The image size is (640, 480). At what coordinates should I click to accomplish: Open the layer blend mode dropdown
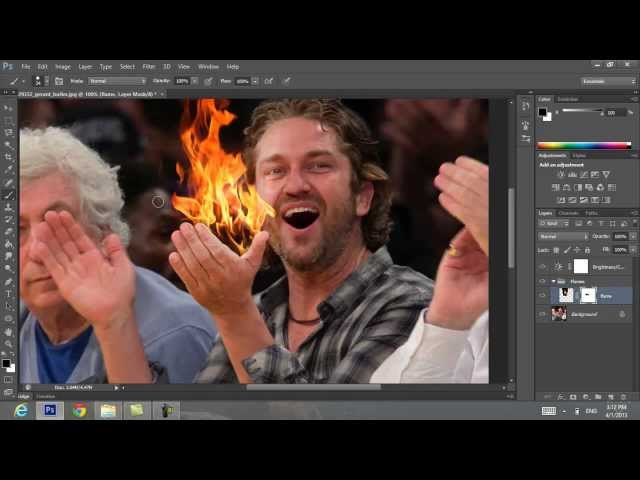tap(563, 236)
